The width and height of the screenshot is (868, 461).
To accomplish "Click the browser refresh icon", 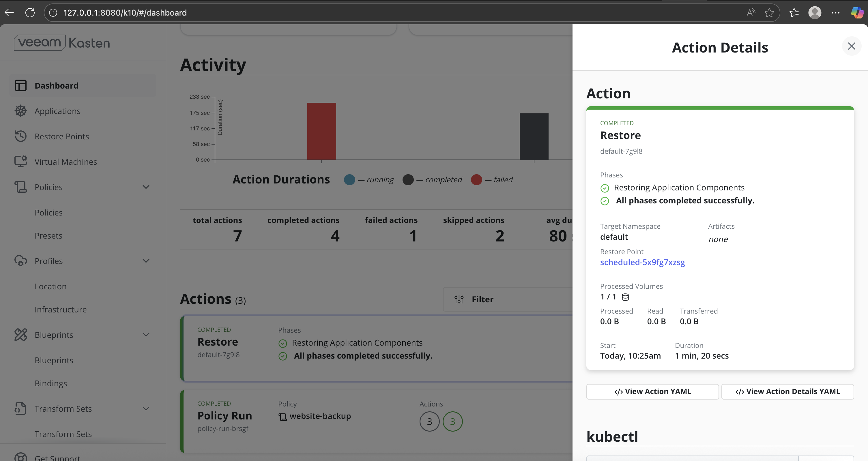I will click(x=30, y=13).
